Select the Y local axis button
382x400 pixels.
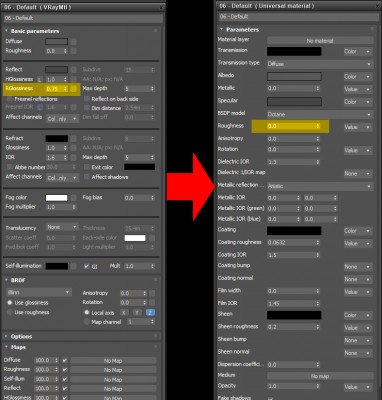[x=137, y=313]
